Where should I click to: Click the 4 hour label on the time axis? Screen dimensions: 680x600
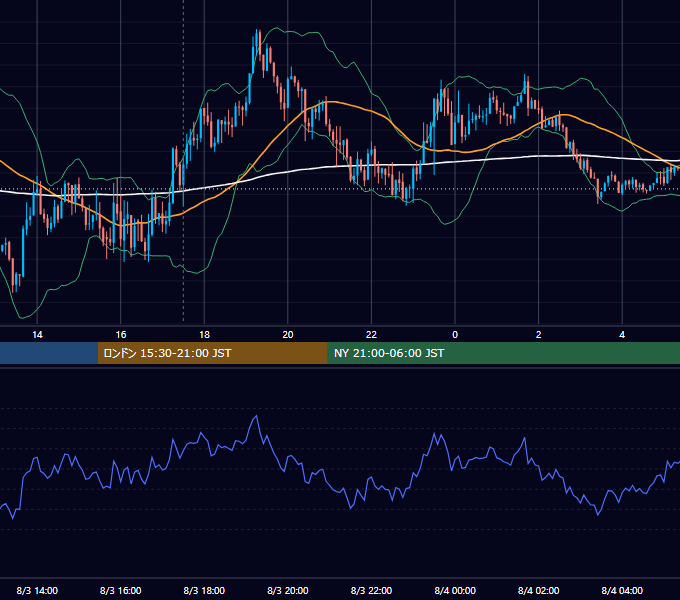(622, 335)
